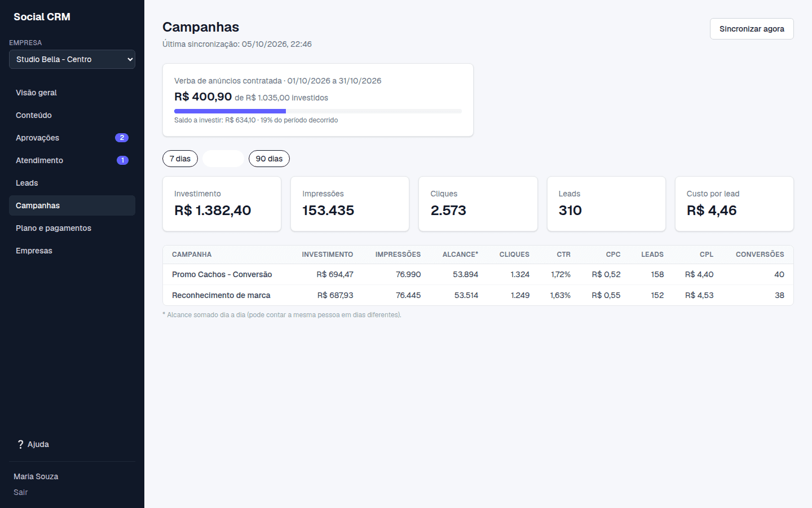Click Sair to log out

click(x=20, y=492)
